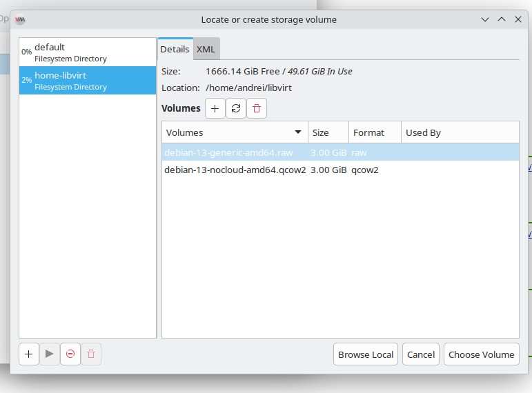
Task: Click the create new volume plus icon
Action: coord(215,108)
